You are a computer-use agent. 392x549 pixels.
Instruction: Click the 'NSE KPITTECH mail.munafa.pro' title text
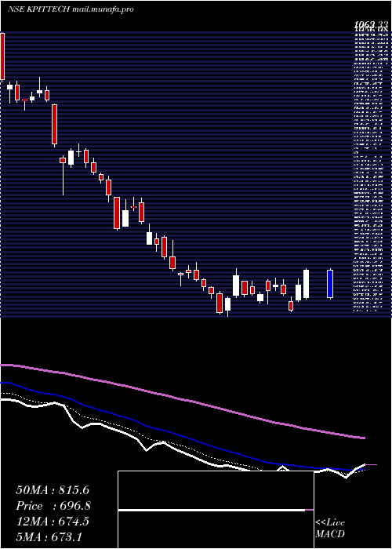pos(70,9)
